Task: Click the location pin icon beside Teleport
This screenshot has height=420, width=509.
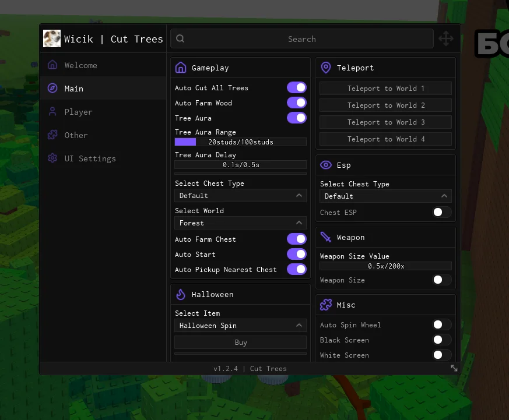Action: point(326,68)
